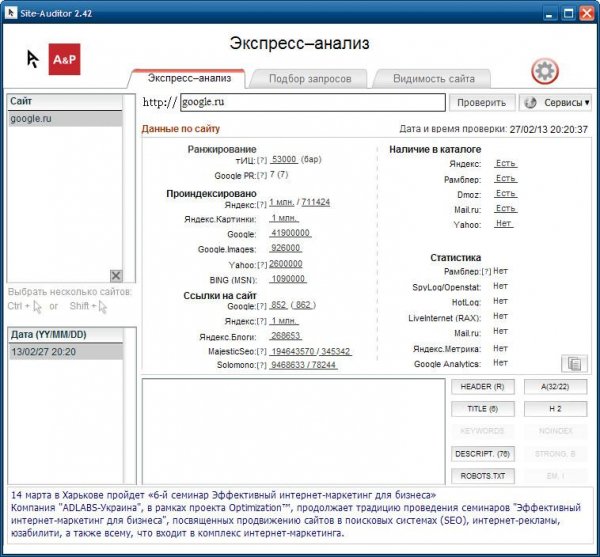
Task: Open the Google.Images 926000 link
Action: pyautogui.click(x=285, y=248)
